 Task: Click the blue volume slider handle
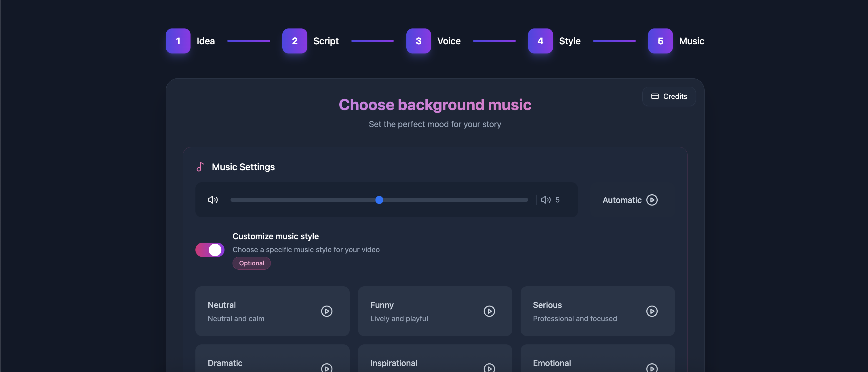[379, 200]
